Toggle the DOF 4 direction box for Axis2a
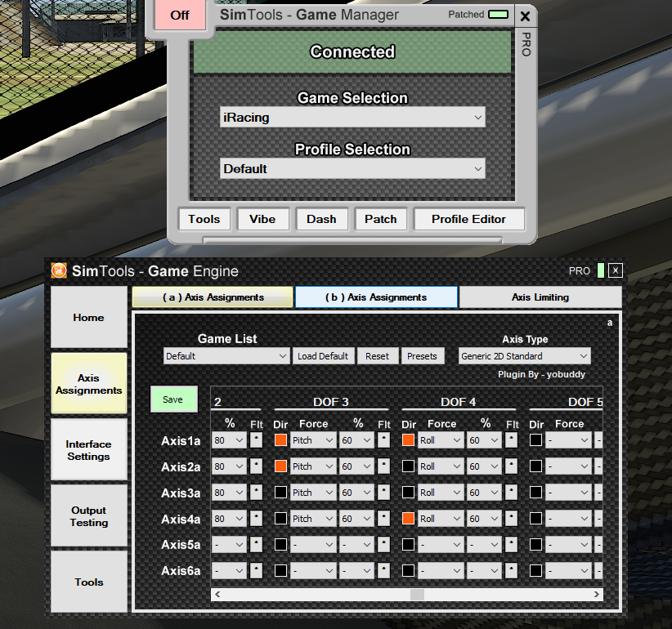The height and width of the screenshot is (629, 672). point(409,466)
